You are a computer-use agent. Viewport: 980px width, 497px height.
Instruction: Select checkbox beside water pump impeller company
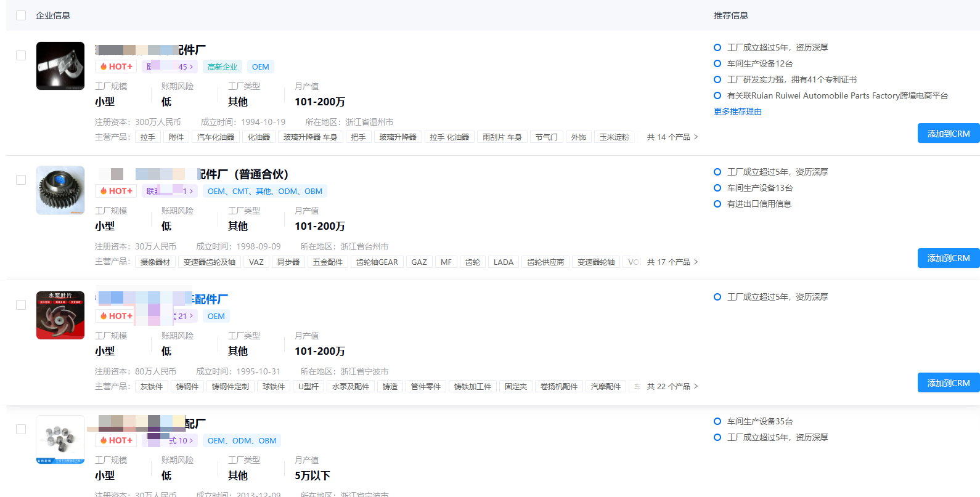[21, 305]
